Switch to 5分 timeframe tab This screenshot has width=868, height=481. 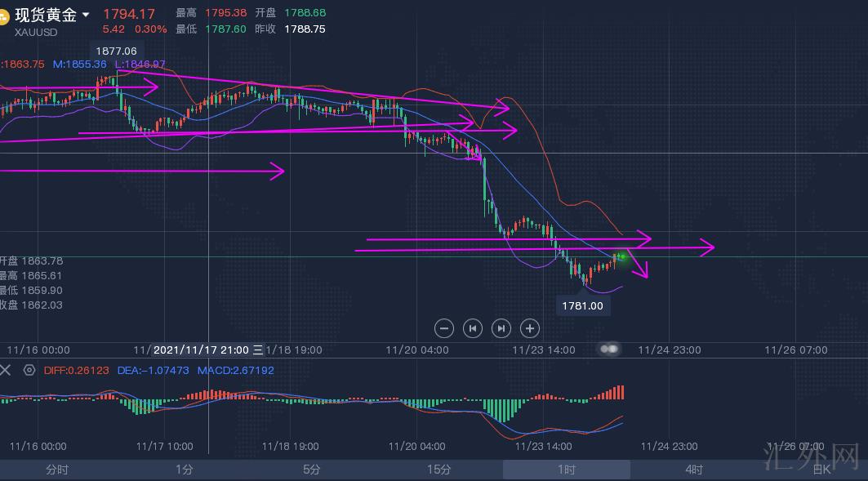(312, 470)
